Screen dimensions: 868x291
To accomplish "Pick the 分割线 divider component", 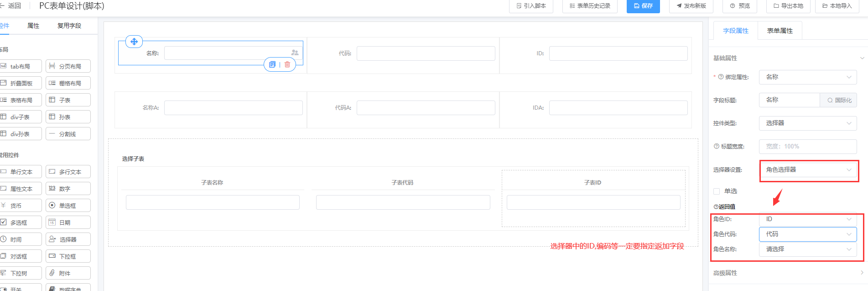I will pyautogui.click(x=68, y=134).
